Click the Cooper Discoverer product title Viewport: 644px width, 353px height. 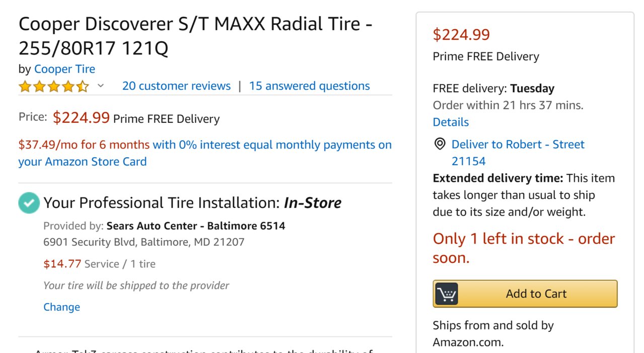coord(195,36)
